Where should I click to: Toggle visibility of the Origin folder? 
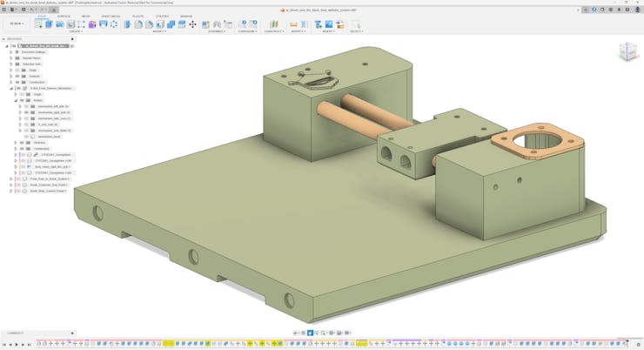(17, 71)
